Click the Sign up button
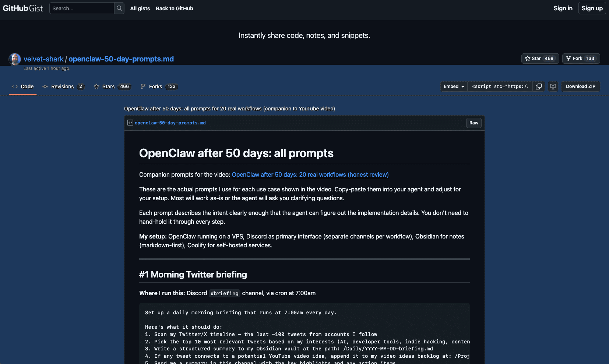This screenshot has height=364, width=609. 592,8
